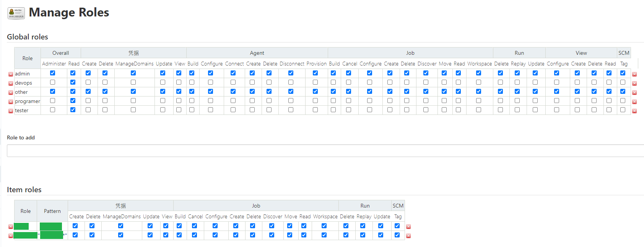Uncheck Overall Read for devops
Screen dimensions: 644x247
pos(73,82)
